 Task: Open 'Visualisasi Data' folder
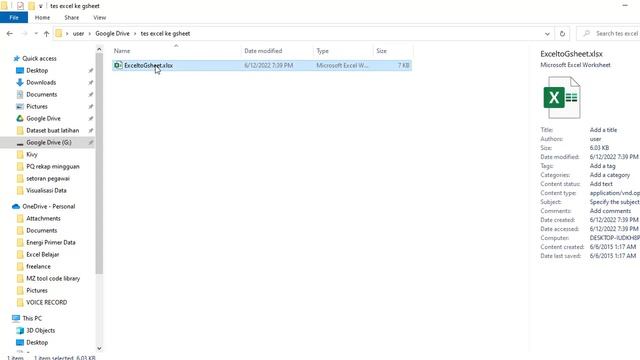[46, 191]
